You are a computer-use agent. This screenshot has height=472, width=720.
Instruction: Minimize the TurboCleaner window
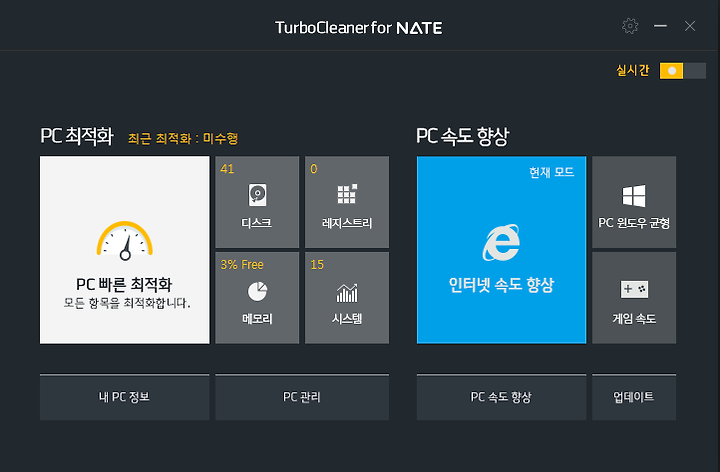(x=660, y=26)
